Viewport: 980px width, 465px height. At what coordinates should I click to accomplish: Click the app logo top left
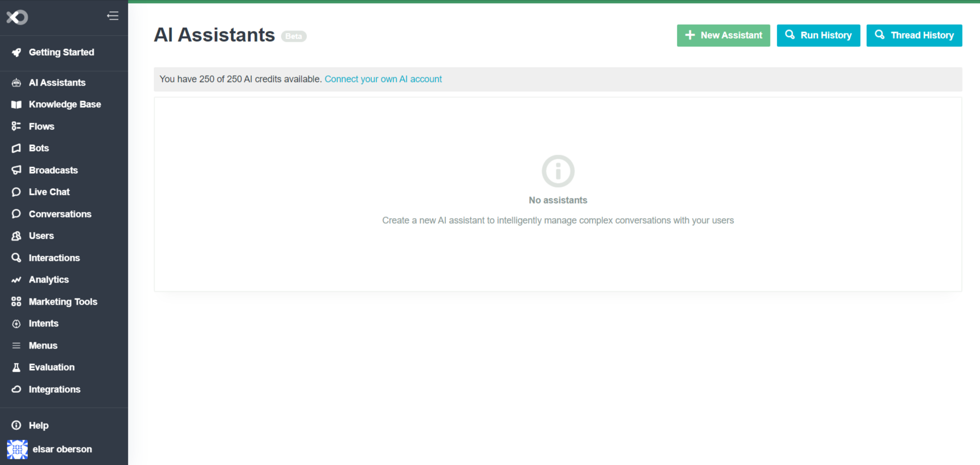[x=17, y=17]
